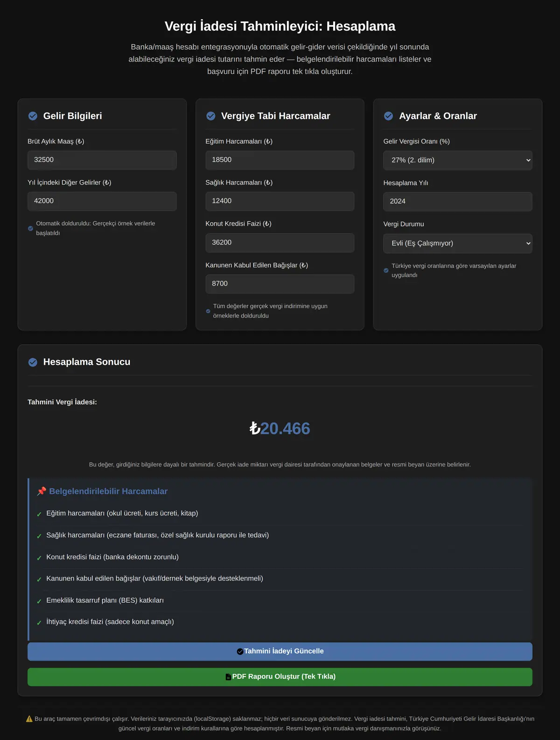
Task: Click the checkmark next to Kanunen kabul edilen bağışlar item
Action: coord(39,579)
